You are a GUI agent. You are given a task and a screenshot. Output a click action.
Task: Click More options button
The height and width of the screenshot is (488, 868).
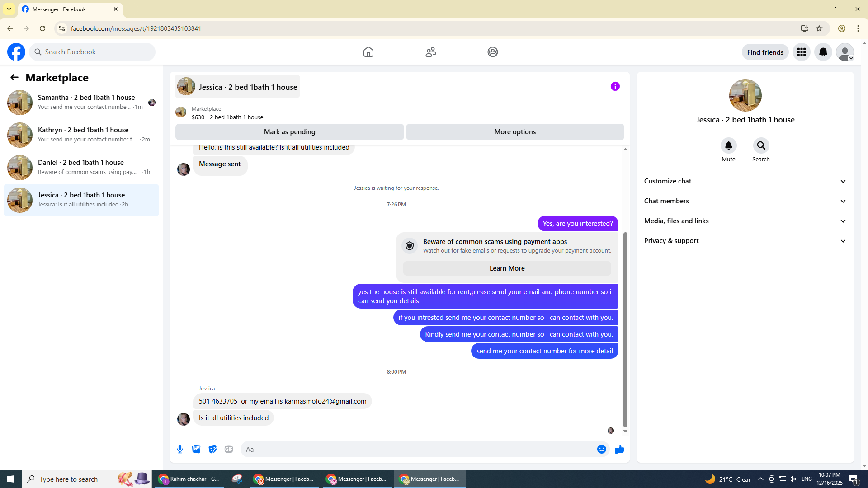click(x=515, y=132)
